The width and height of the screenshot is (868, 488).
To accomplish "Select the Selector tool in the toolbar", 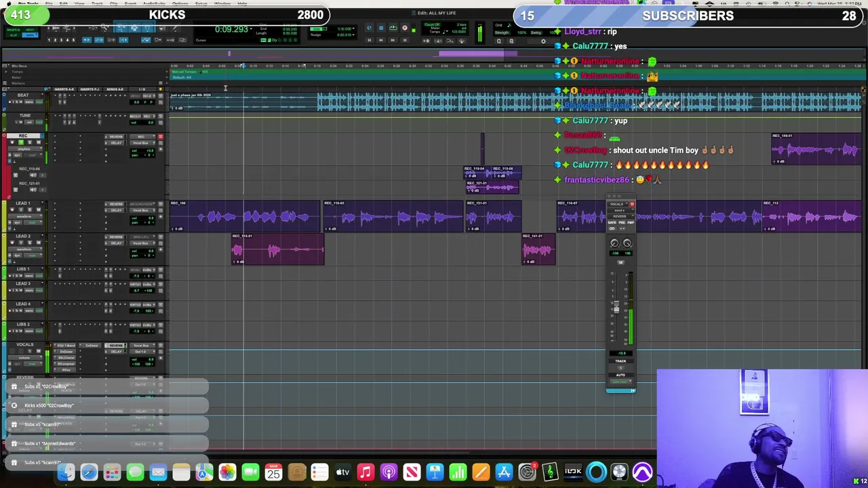I will 134,29.
